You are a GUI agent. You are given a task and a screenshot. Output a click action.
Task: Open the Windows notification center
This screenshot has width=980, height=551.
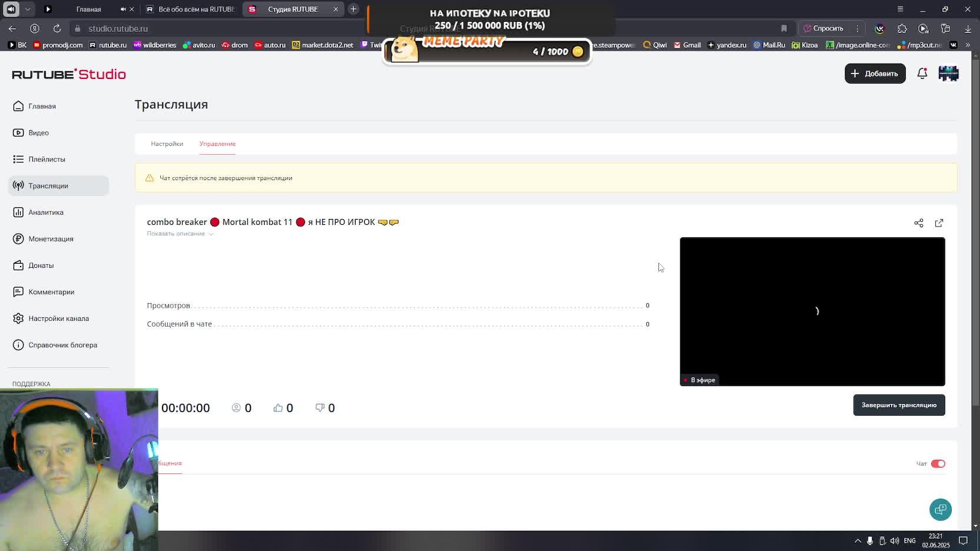[964, 541]
